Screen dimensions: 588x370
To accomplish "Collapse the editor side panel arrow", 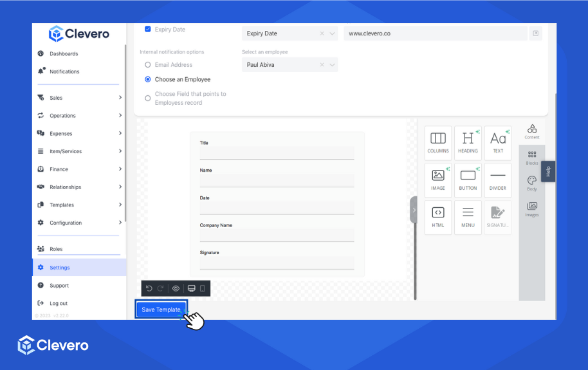I will click(414, 210).
